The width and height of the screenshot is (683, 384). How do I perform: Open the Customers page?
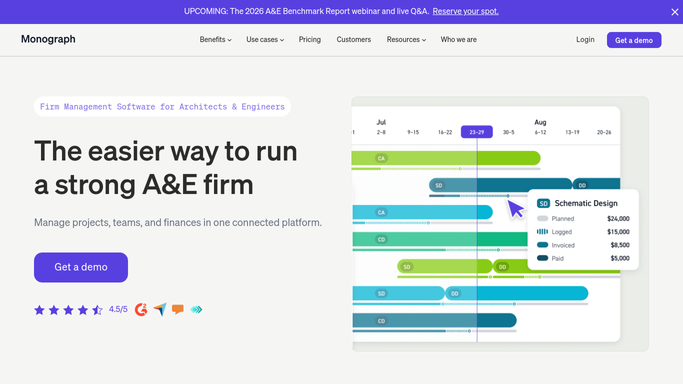pyautogui.click(x=354, y=40)
